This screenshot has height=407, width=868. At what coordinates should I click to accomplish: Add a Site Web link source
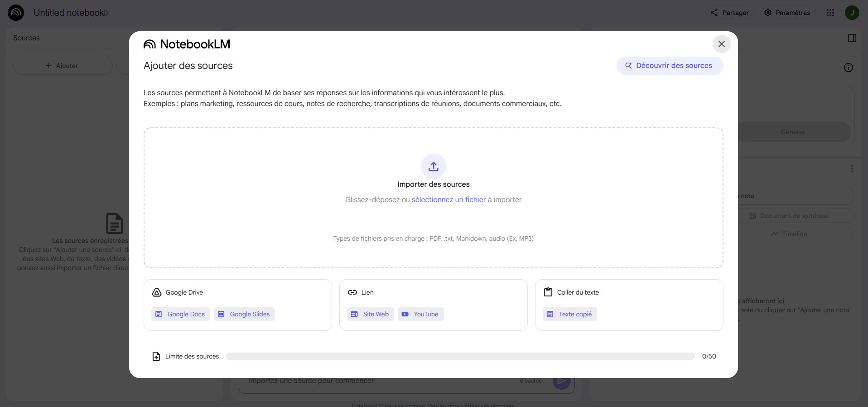[x=371, y=314]
